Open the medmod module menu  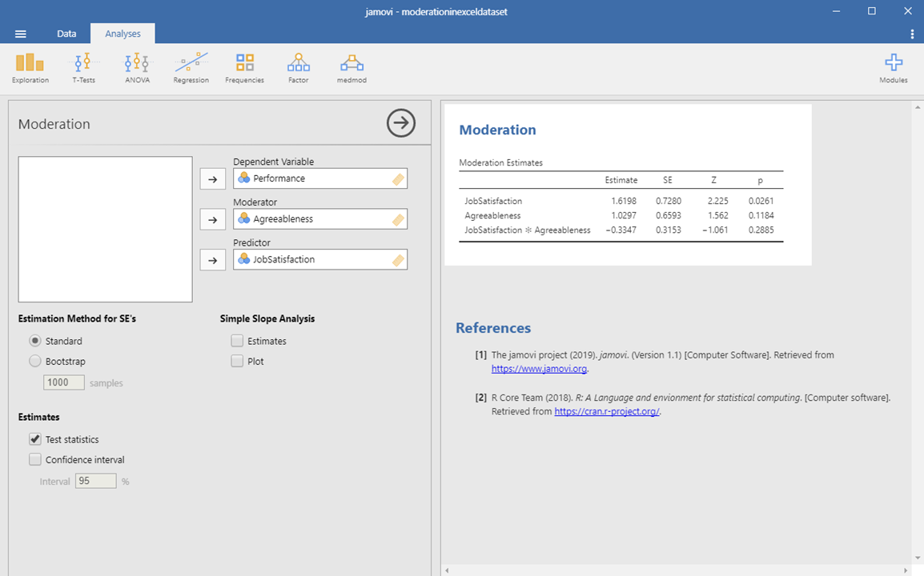(352, 67)
